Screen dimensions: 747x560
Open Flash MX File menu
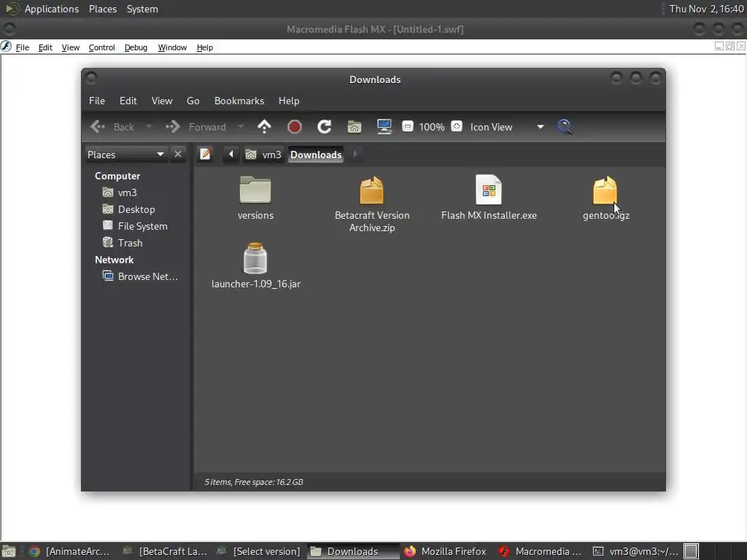(x=23, y=47)
